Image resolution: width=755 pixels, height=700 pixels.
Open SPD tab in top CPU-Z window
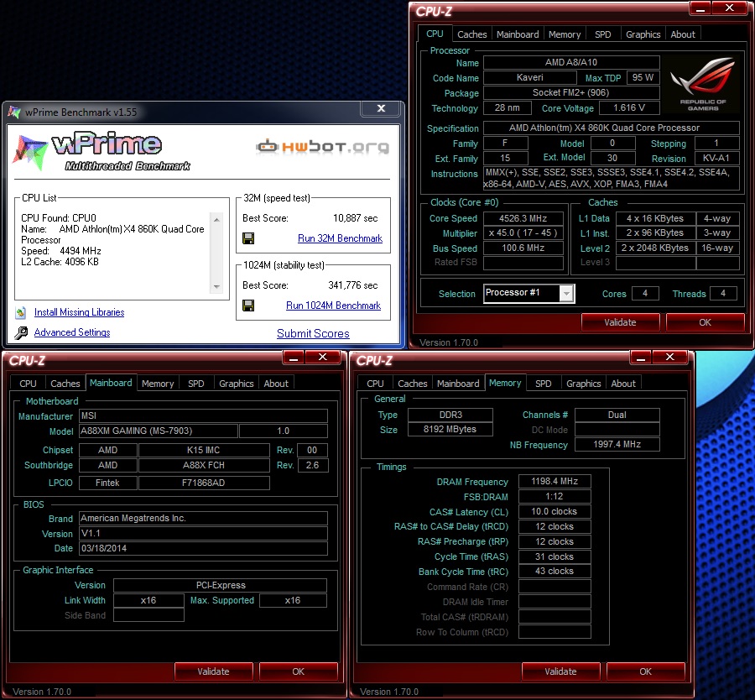(602, 34)
